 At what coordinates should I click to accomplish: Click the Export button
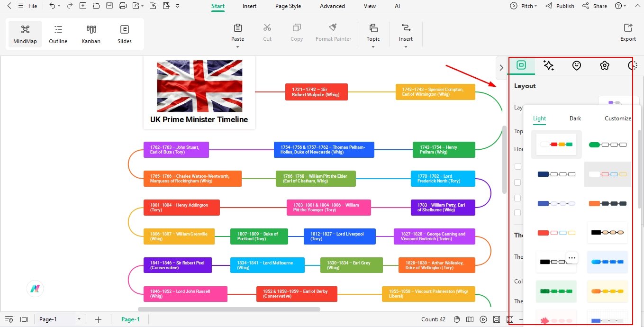coord(628,32)
